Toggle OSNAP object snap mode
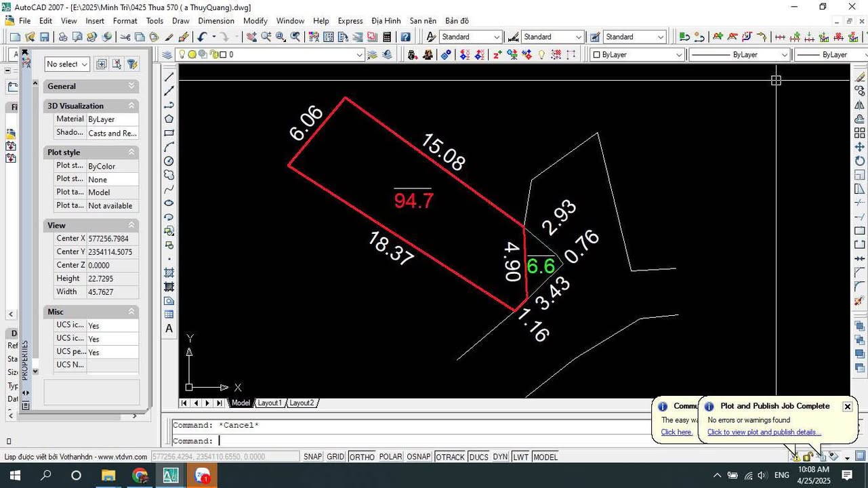 tap(419, 457)
